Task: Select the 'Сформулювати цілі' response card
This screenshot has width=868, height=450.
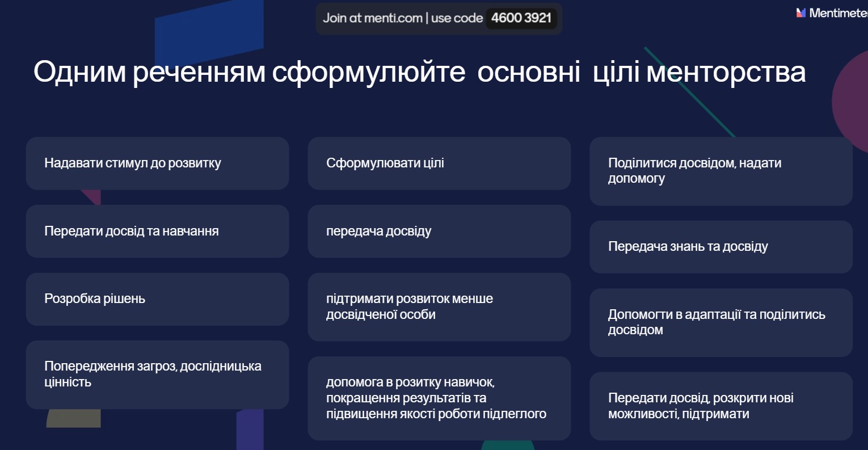Action: click(x=439, y=163)
